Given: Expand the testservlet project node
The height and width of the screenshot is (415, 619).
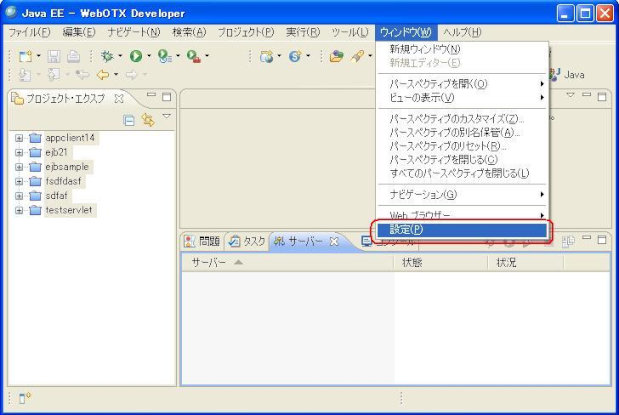Looking at the screenshot, I should (19, 210).
